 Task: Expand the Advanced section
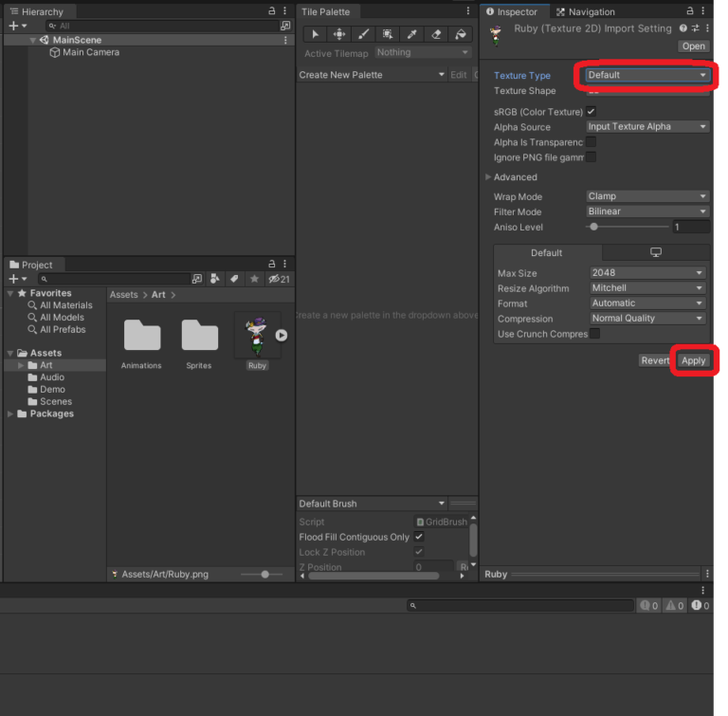point(489,177)
